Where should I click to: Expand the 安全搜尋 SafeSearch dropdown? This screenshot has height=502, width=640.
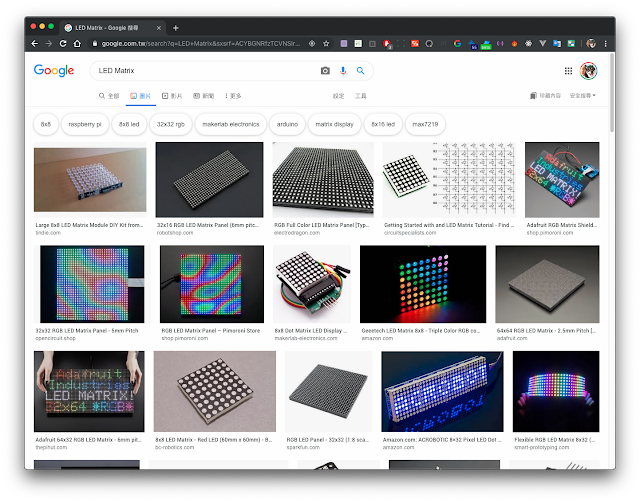583,96
